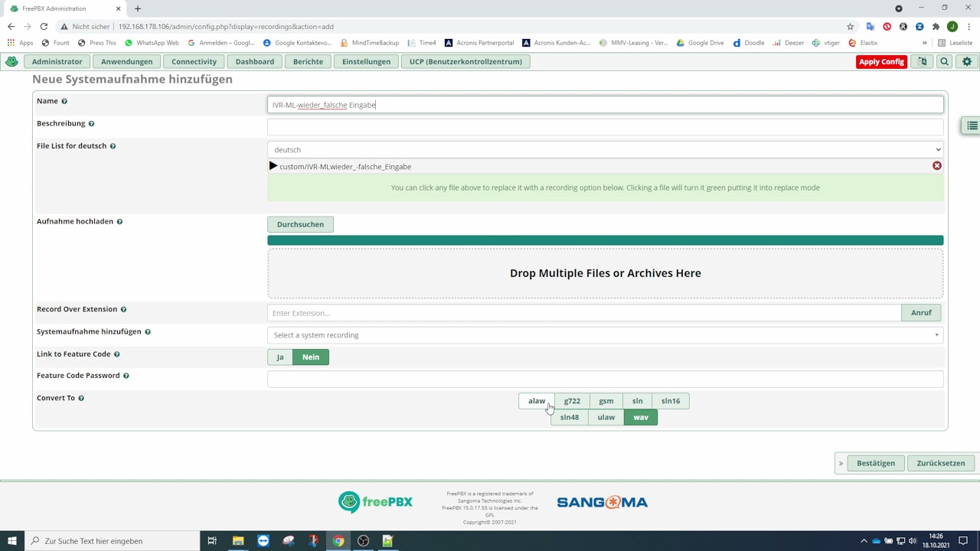Viewport: 980px width, 551px height.
Task: Open the Connectivity menu
Action: 194,61
